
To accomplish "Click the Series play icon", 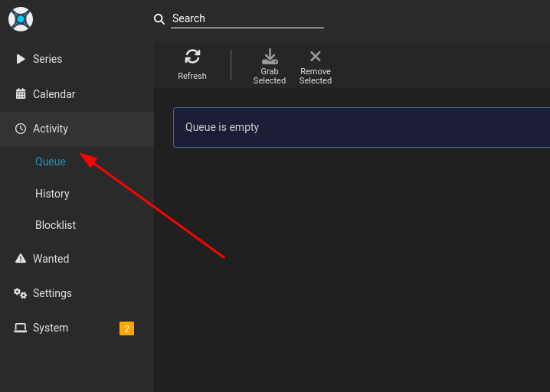I will (21, 59).
